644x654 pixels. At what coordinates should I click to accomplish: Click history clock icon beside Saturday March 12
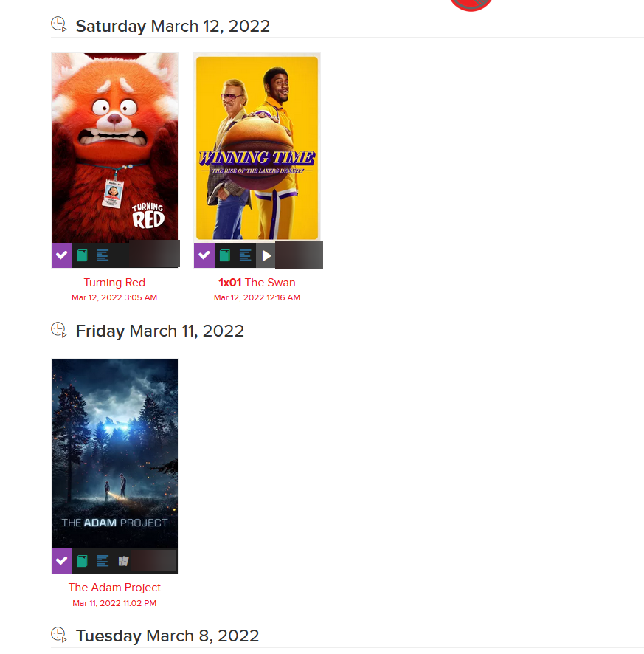click(59, 24)
